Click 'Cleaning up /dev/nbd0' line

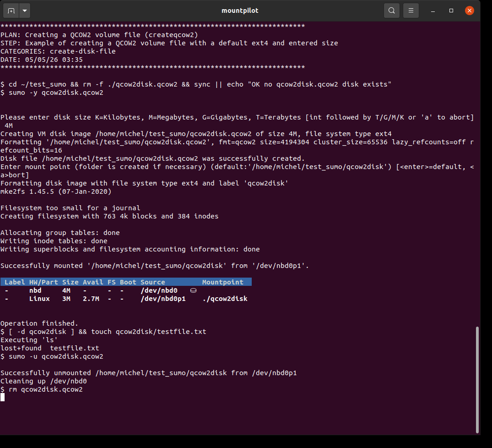point(43,381)
